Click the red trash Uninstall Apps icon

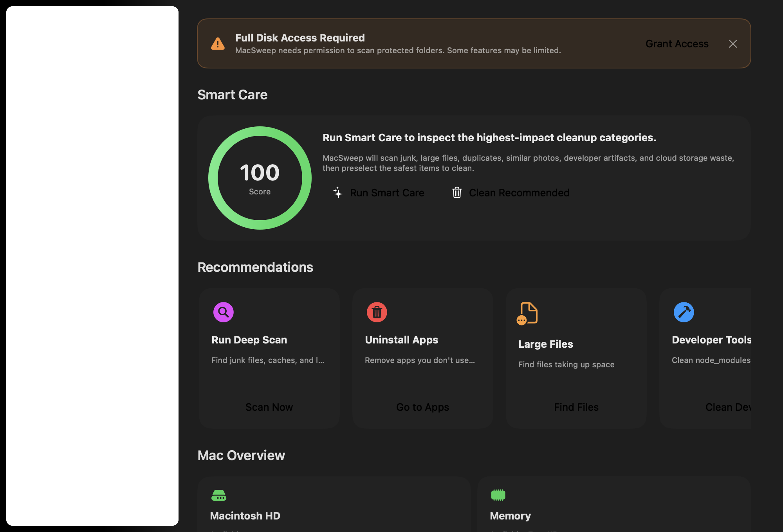(x=377, y=312)
